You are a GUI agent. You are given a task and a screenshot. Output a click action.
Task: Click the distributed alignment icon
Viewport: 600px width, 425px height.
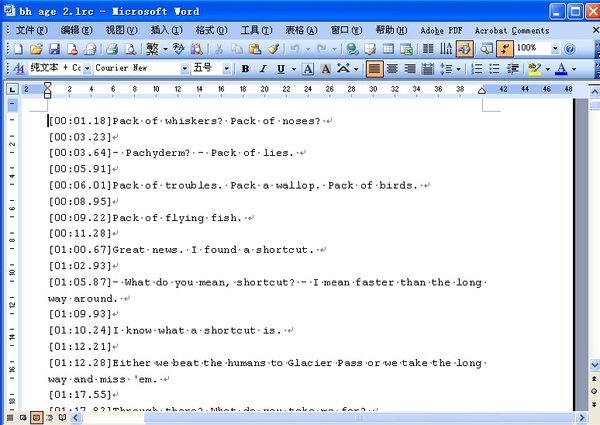pos(428,69)
